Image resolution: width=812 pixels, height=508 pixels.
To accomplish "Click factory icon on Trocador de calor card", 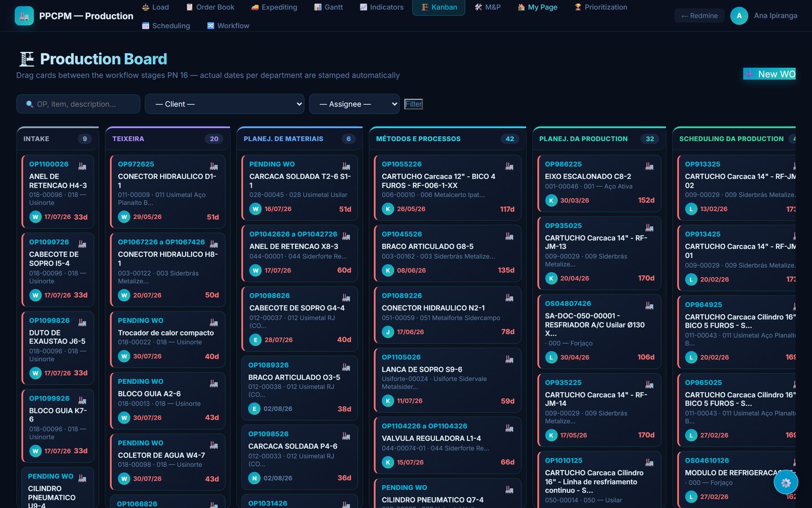I will 214,322.
